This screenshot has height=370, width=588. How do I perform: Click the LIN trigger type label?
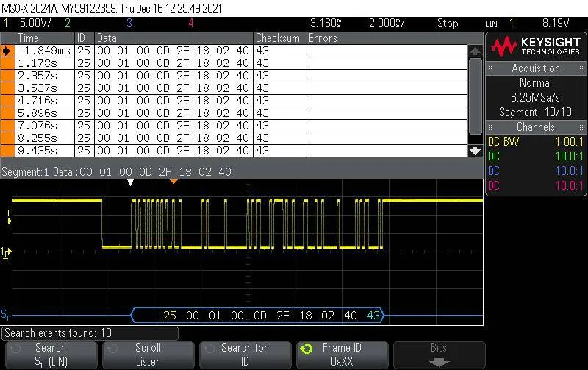[491, 24]
